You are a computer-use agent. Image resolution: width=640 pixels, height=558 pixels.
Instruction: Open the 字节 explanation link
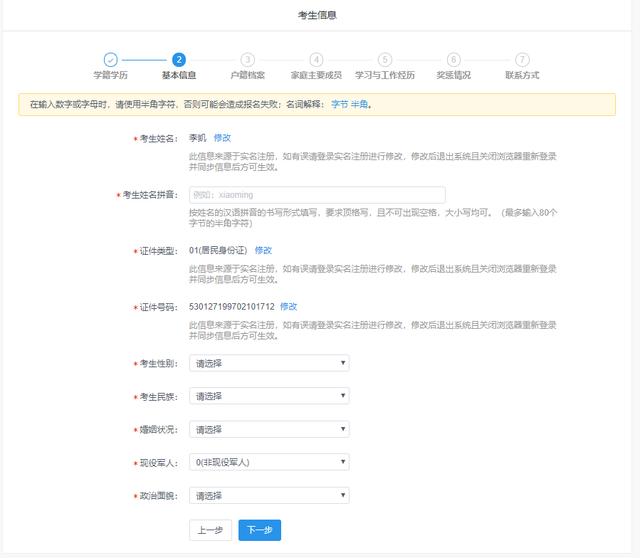(340, 104)
